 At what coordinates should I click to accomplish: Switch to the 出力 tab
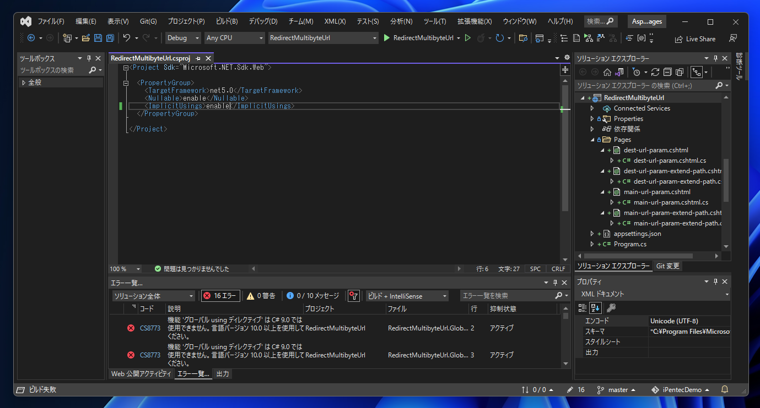222,374
